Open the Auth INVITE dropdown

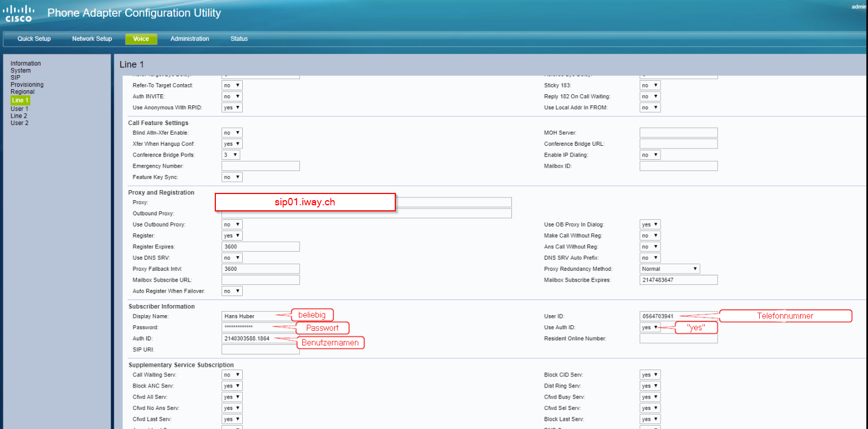click(x=232, y=96)
